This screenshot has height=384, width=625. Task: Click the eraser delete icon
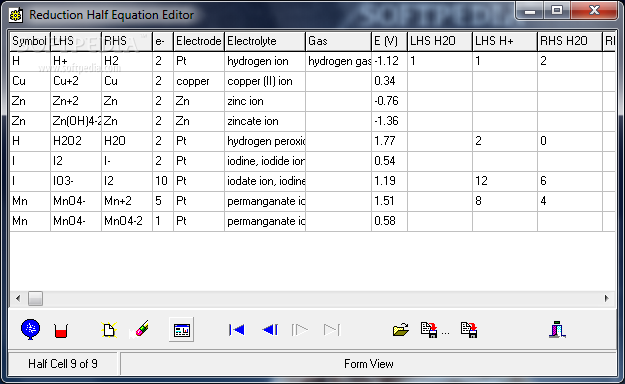(140, 329)
